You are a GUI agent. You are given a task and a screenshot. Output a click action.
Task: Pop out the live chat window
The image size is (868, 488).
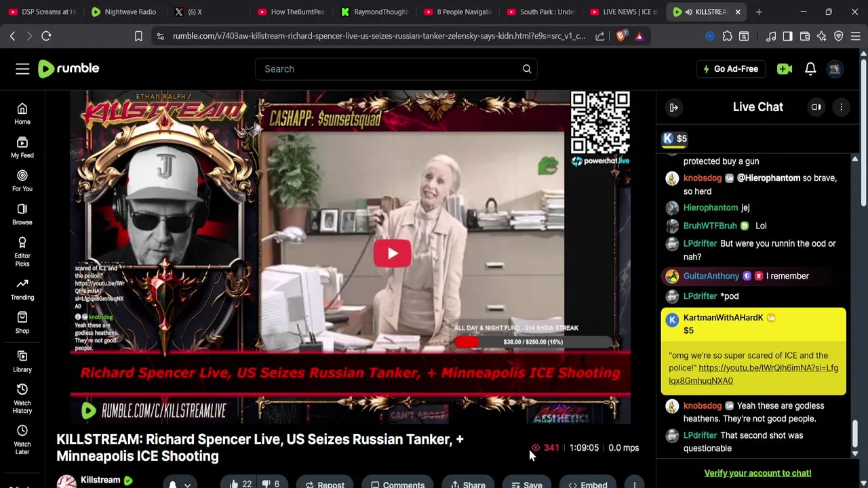click(816, 107)
